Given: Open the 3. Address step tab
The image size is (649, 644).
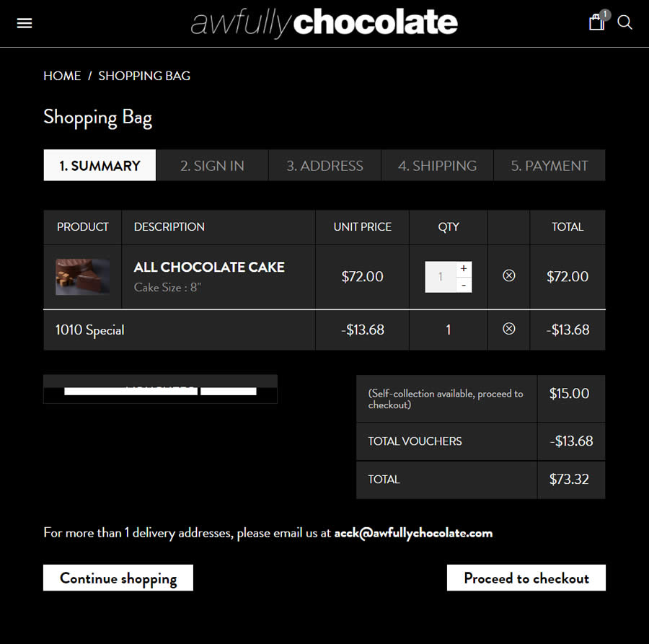Looking at the screenshot, I should (325, 165).
